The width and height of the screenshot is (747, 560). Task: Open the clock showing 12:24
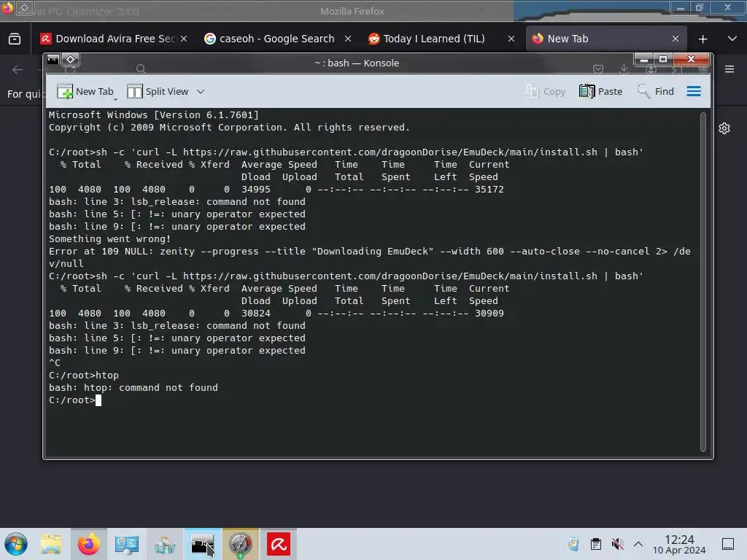(x=679, y=544)
